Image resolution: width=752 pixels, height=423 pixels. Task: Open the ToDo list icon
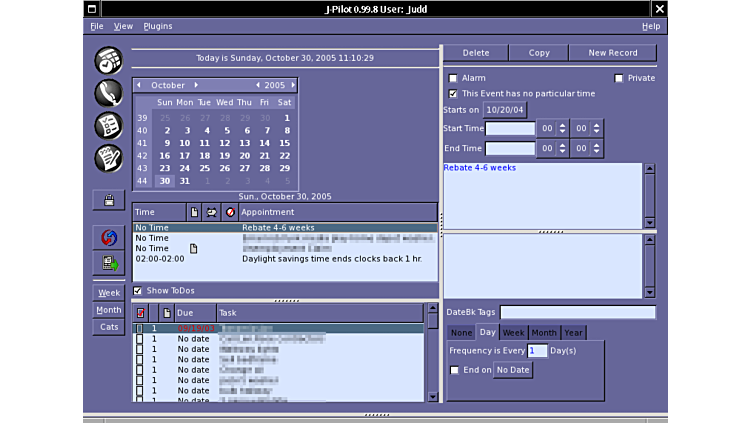[x=108, y=125]
